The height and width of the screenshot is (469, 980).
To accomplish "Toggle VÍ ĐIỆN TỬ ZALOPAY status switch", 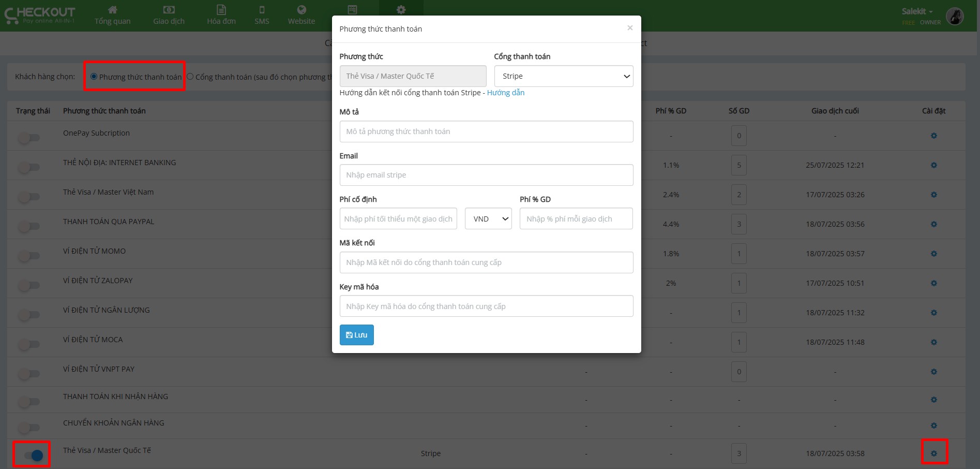I will coord(29,285).
